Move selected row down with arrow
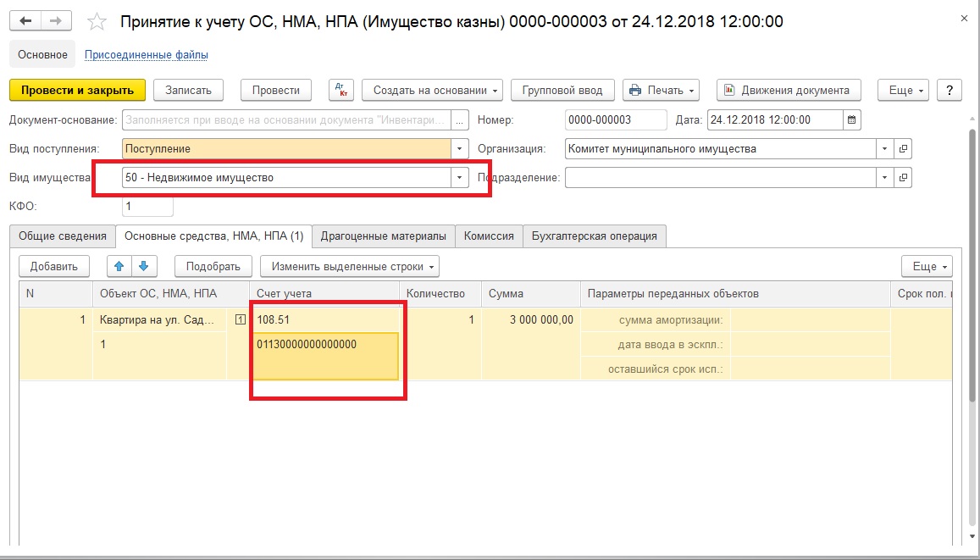Image resolution: width=980 pixels, height=560 pixels. point(143,266)
